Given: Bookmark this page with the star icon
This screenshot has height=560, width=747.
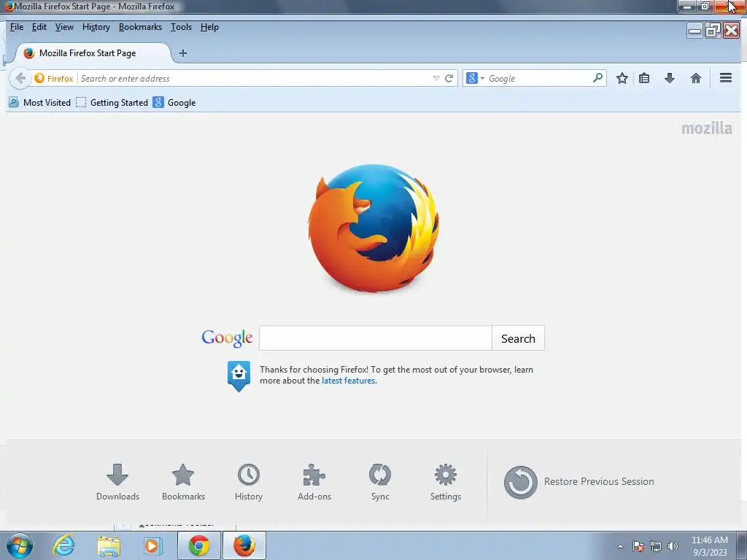Looking at the screenshot, I should coord(622,79).
